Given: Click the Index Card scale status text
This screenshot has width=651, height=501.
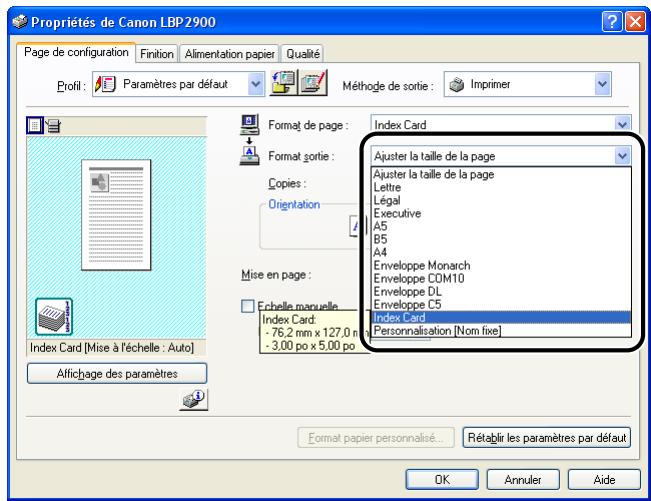Looking at the screenshot, I should pos(112,347).
